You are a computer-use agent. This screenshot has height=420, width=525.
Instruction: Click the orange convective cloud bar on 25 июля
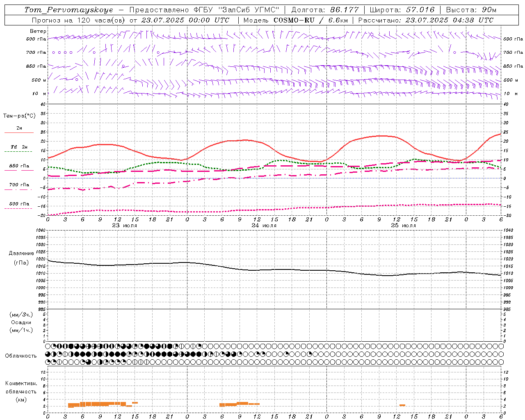coord(402,405)
